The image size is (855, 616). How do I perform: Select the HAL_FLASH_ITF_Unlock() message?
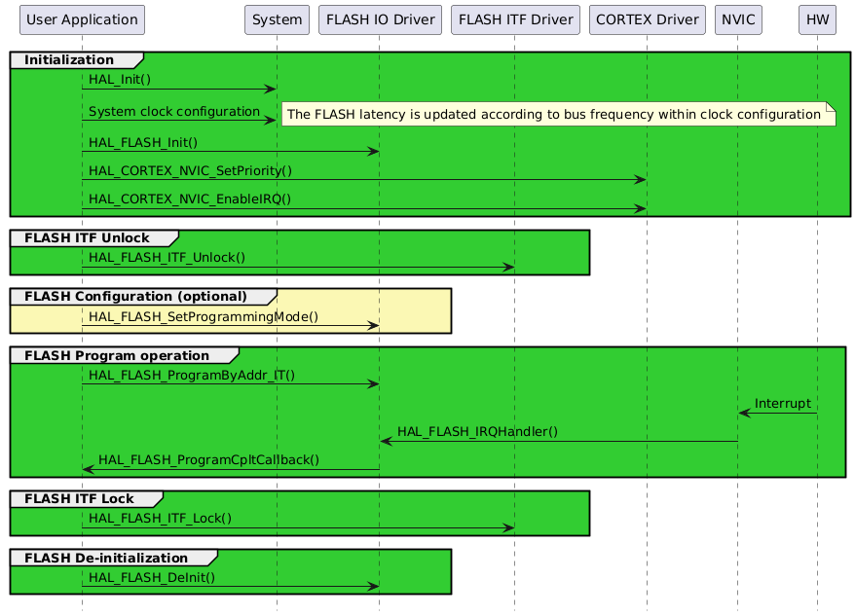[x=167, y=258]
